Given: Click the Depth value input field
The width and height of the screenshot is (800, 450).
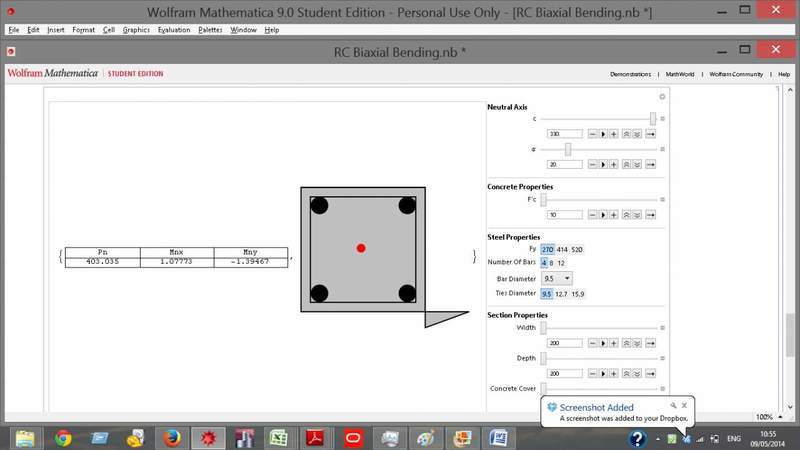Looking at the screenshot, I should (x=564, y=373).
